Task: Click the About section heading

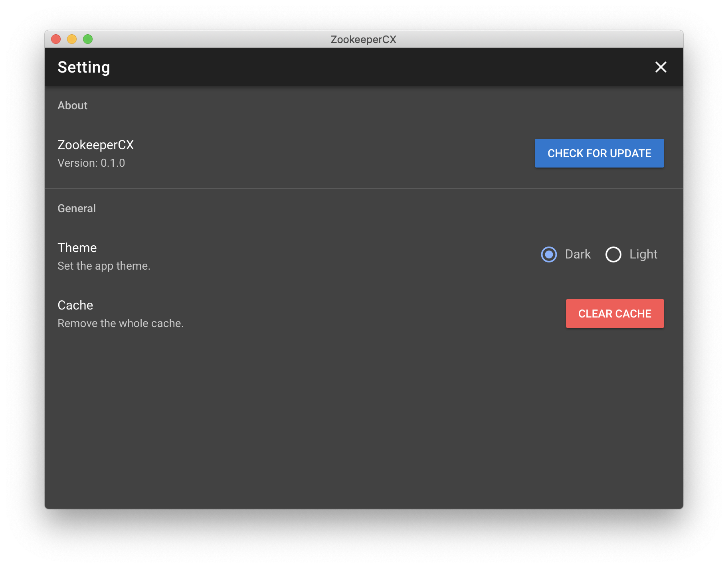Action: [72, 106]
